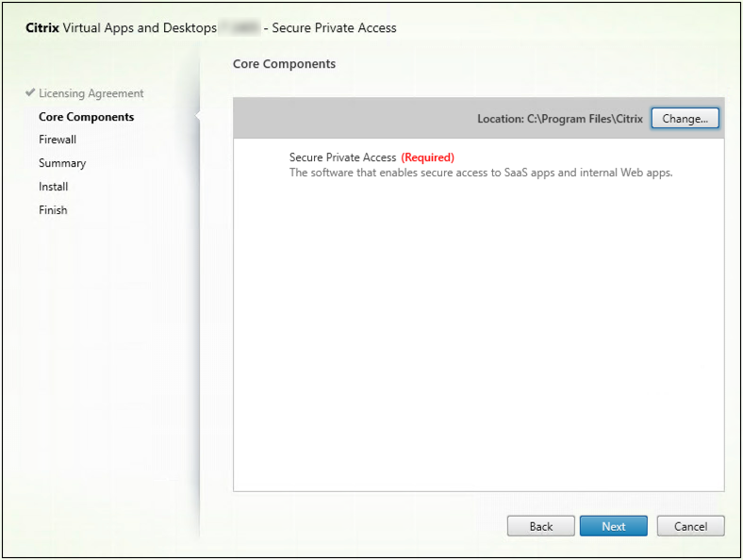This screenshot has height=560, width=743.
Task: Click the component description about SaaS apps
Action: 480,173
